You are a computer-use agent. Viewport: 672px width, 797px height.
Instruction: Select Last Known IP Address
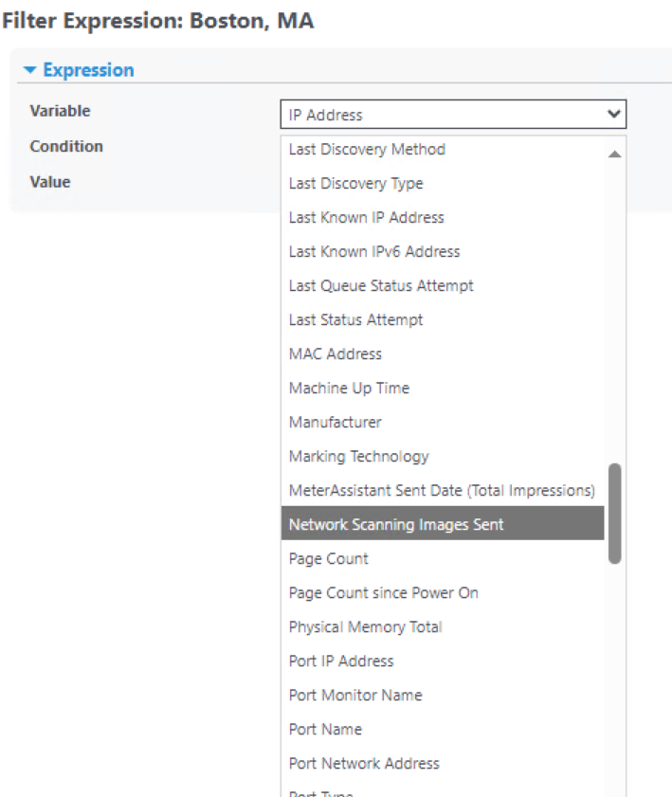pyautogui.click(x=366, y=218)
